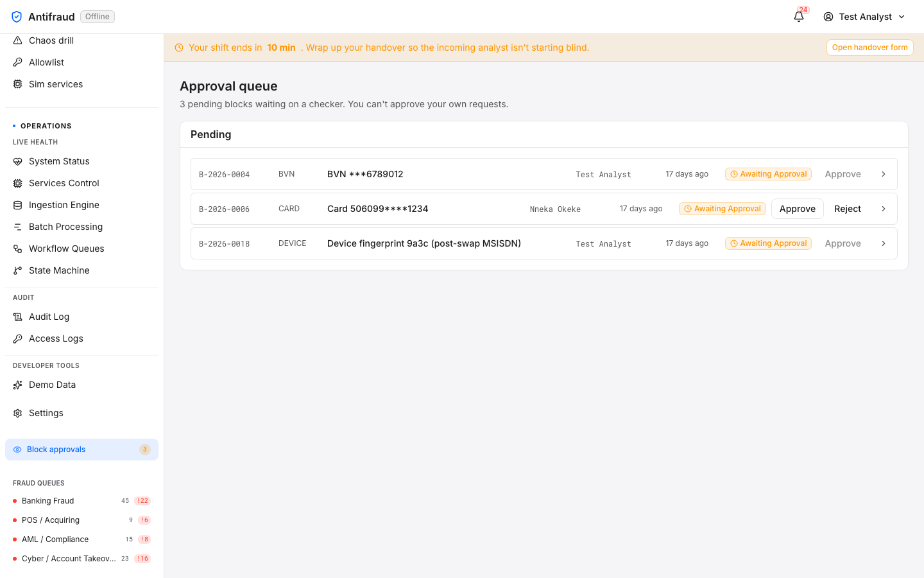The image size is (924, 578).
Task: Click Cyber queue alert badge 16
Action: (x=142, y=559)
